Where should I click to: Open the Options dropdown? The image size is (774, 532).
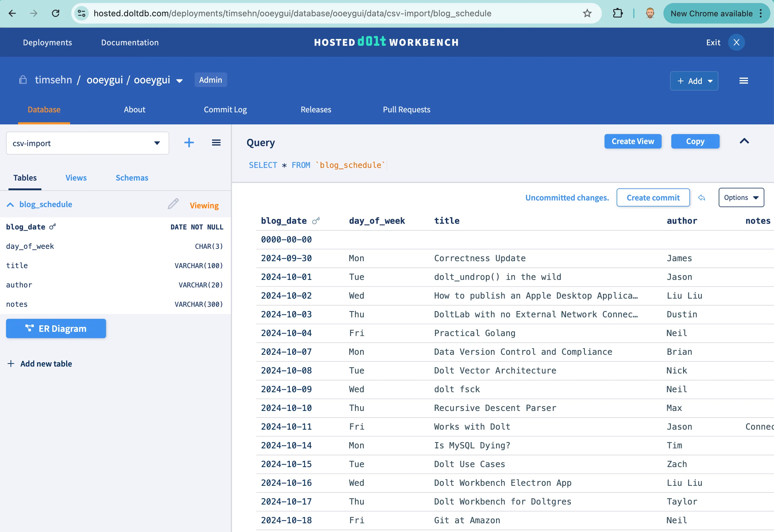[x=741, y=198]
